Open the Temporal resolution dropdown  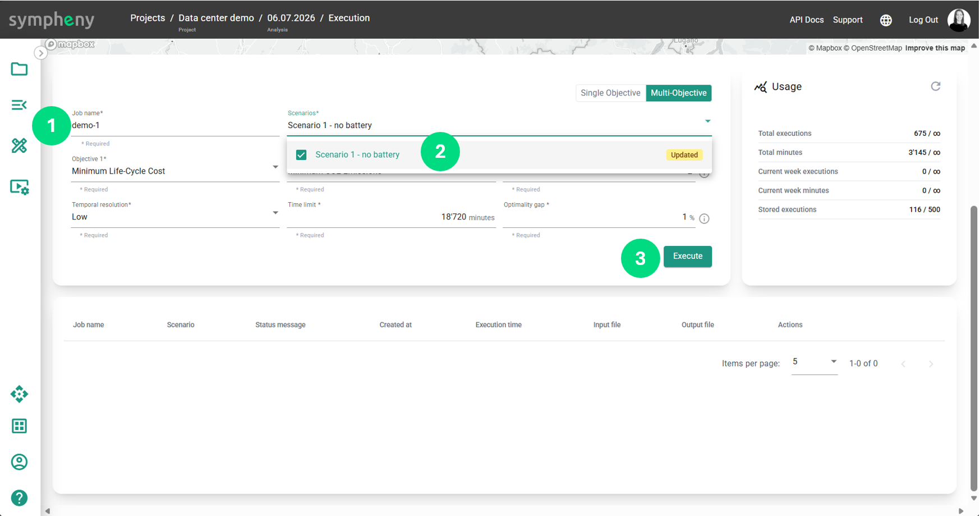pyautogui.click(x=175, y=217)
